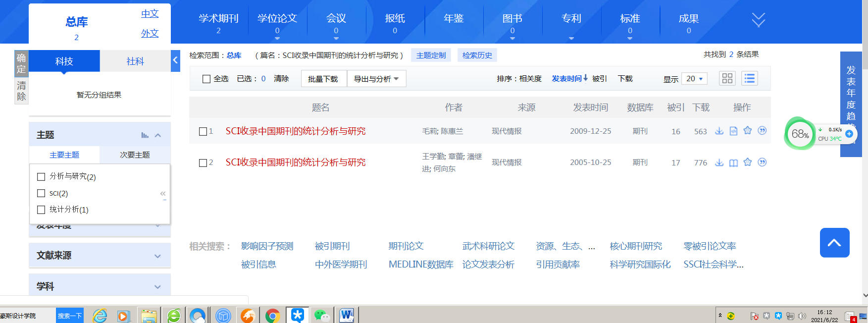Favorite the 2009-12-25 article with the star
Image resolution: width=868 pixels, height=323 pixels.
click(748, 130)
